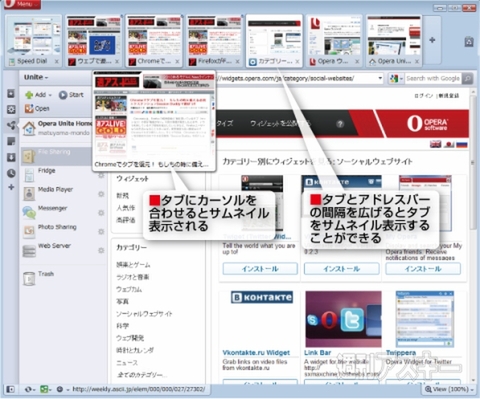
Task: Open the ニュース category link
Action: click(127, 363)
